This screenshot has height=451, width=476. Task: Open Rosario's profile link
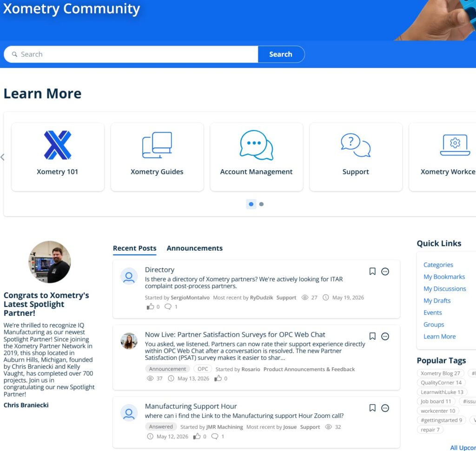pyautogui.click(x=251, y=369)
